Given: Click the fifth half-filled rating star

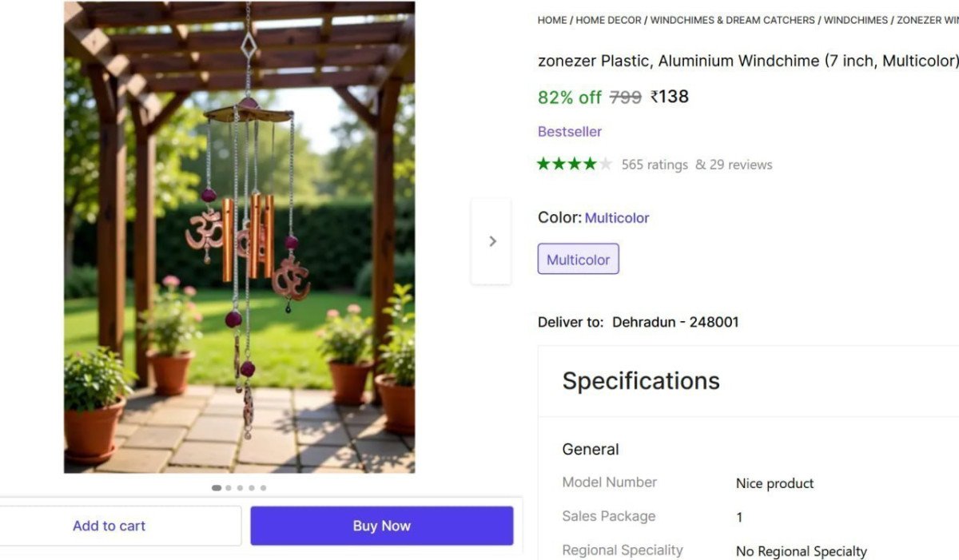Looking at the screenshot, I should 605,164.
